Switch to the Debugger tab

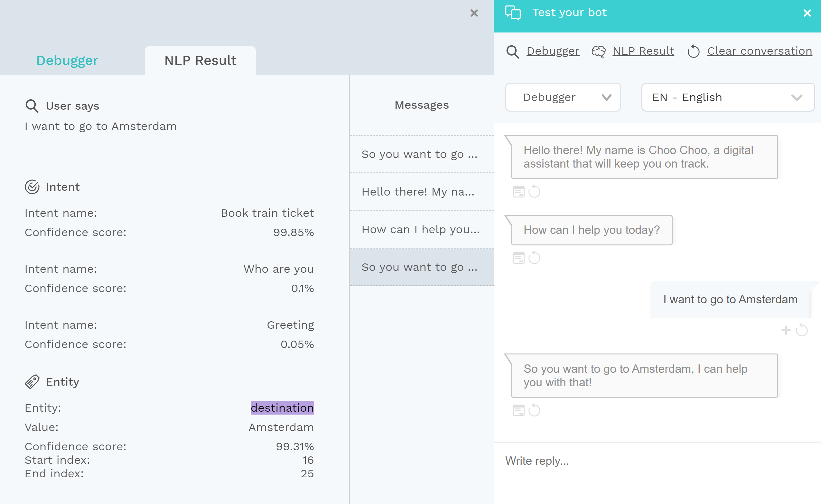point(67,61)
